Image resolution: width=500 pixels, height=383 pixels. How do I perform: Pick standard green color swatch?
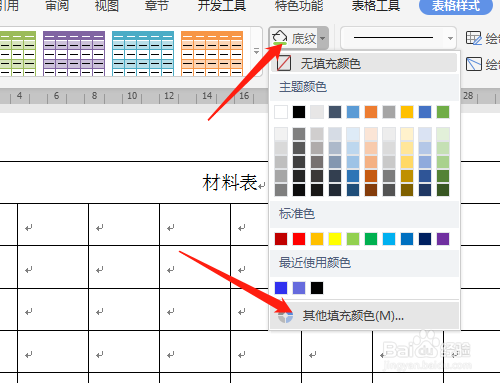click(371, 239)
